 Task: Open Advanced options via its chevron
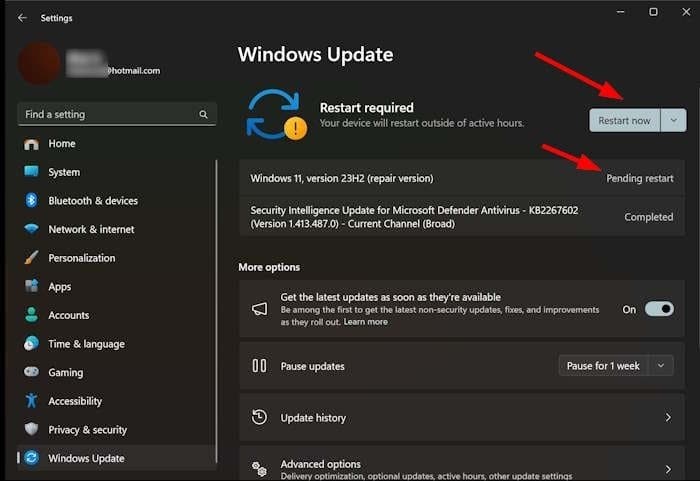668,469
